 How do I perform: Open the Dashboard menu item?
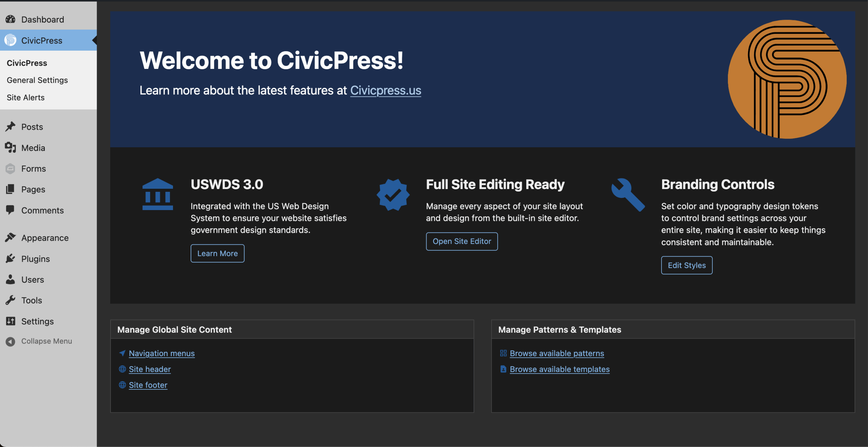[48, 19]
